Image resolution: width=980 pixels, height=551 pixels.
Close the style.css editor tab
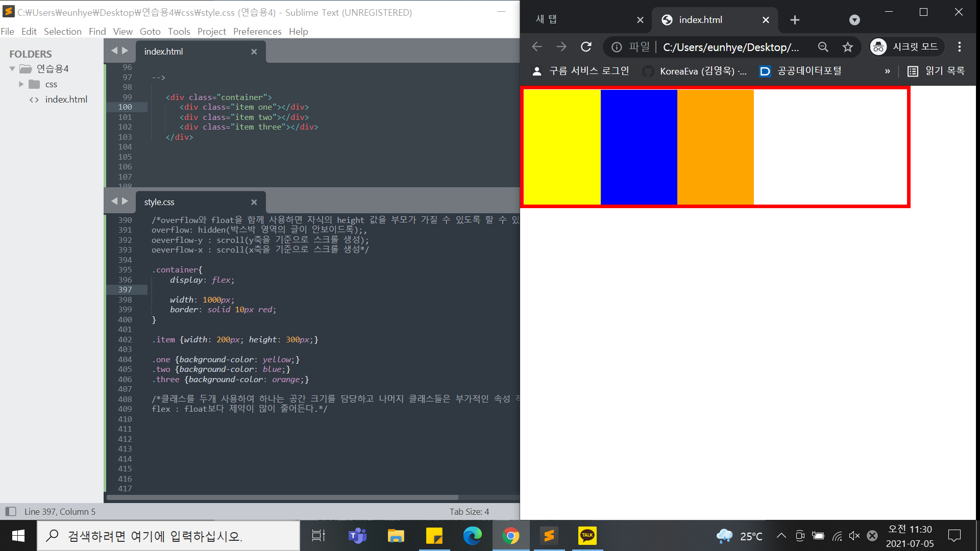pos(254,202)
